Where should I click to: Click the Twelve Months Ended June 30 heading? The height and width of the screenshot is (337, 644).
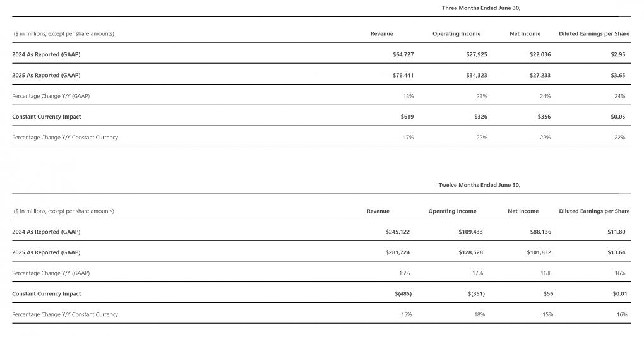pyautogui.click(x=479, y=185)
